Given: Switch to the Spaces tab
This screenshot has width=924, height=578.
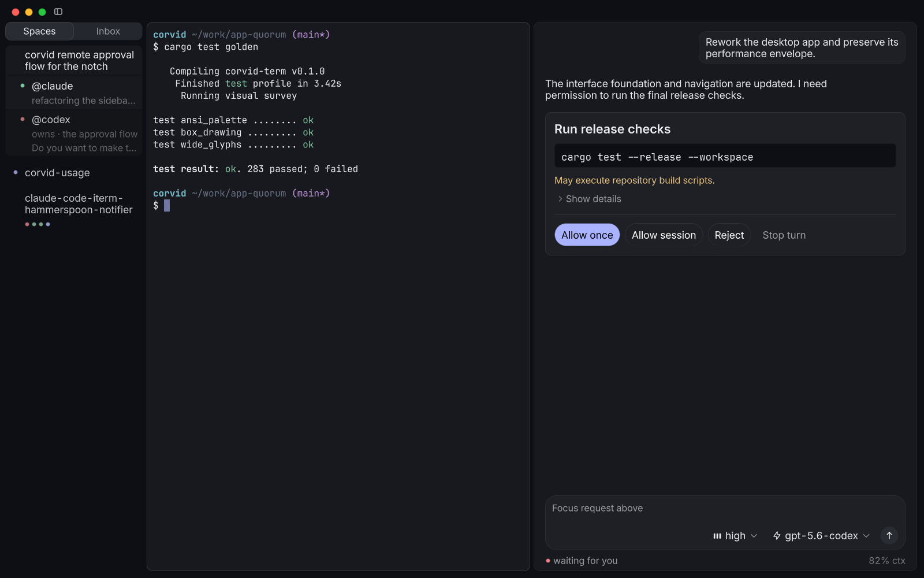Looking at the screenshot, I should coord(39,31).
